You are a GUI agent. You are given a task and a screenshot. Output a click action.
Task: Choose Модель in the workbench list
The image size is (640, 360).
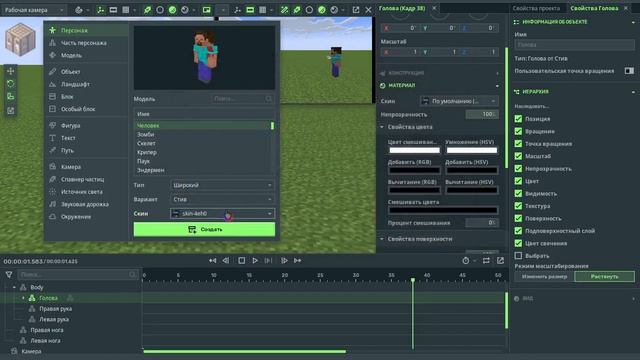click(x=87, y=55)
